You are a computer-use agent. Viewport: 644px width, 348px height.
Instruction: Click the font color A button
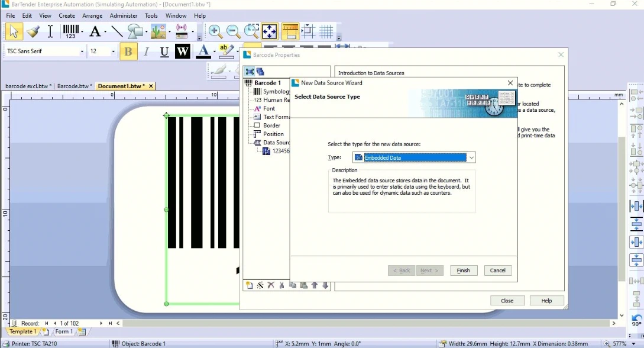coord(203,51)
